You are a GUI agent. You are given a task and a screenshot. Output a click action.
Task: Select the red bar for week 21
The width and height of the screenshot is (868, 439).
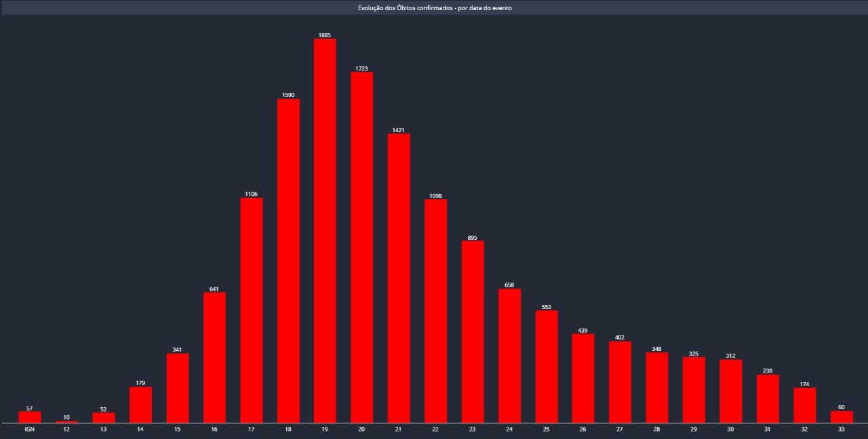pos(399,278)
